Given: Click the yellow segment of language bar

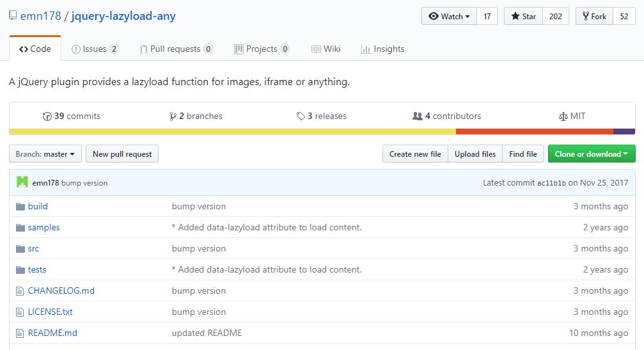Looking at the screenshot, I should pos(232,132).
